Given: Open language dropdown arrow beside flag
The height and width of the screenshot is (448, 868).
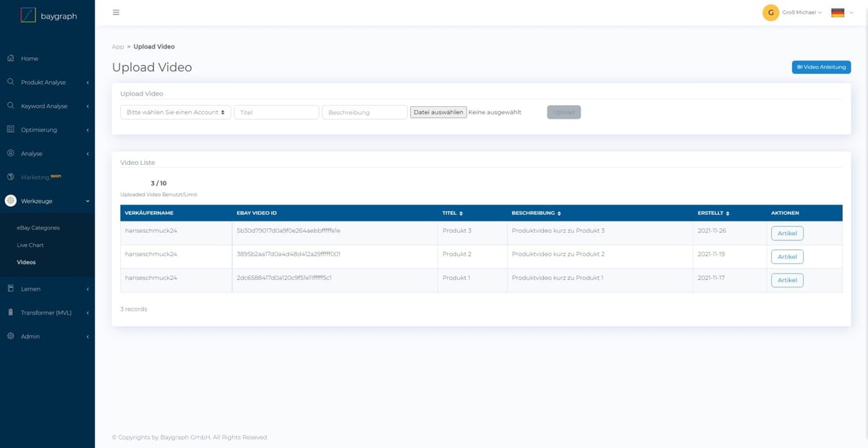Looking at the screenshot, I should [x=851, y=12].
